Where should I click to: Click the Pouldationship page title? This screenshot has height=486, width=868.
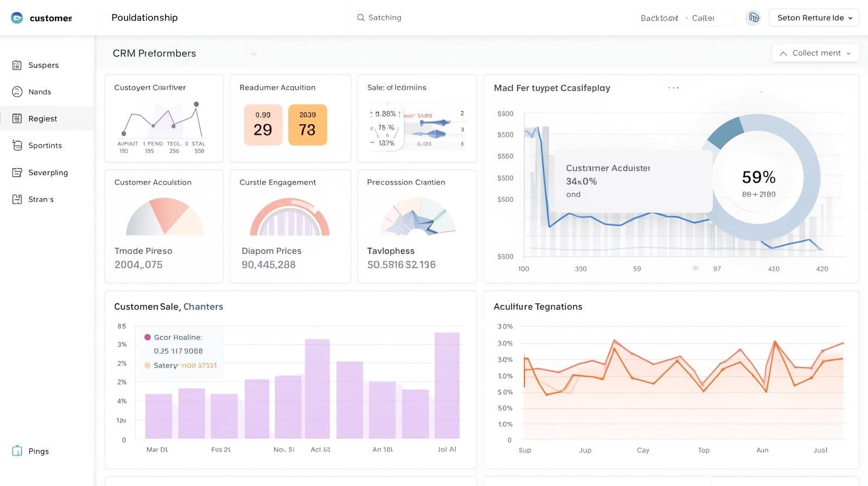tap(144, 17)
